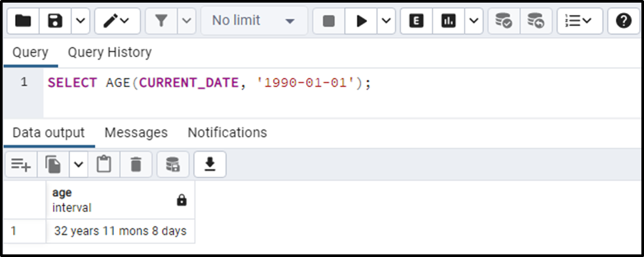The image size is (644, 257).
Task: Switch to the Messages tab
Action: pos(136,133)
